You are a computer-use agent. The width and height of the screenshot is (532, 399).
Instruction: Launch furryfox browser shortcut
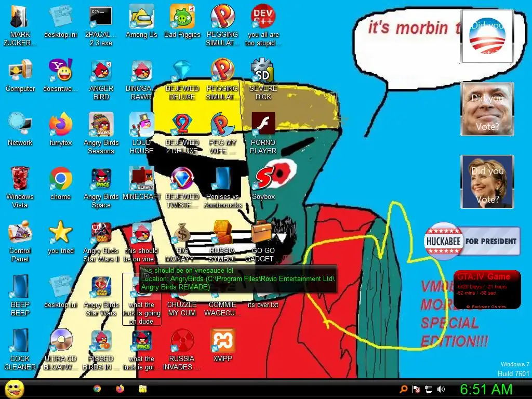[x=60, y=129]
